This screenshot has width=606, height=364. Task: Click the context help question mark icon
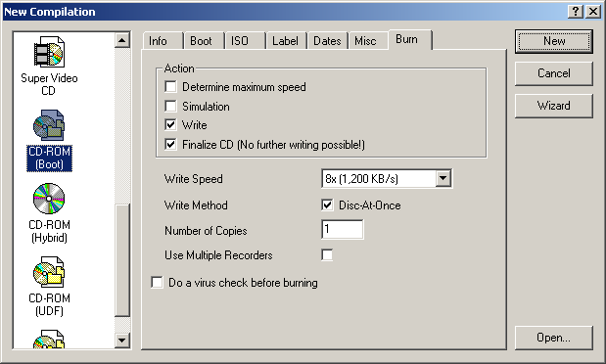(576, 12)
